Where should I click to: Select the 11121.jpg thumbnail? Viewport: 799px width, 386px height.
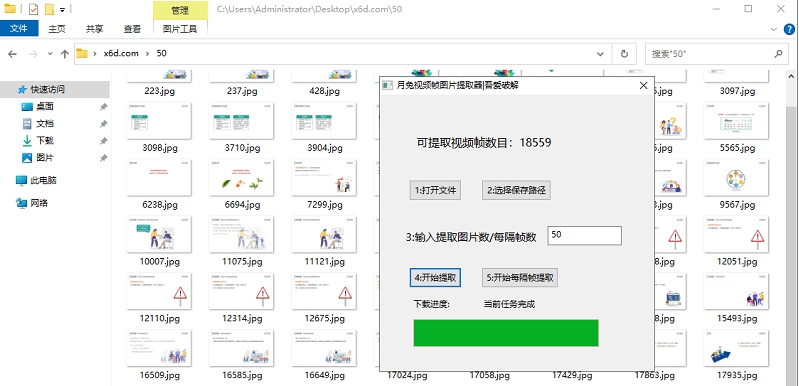(x=324, y=235)
